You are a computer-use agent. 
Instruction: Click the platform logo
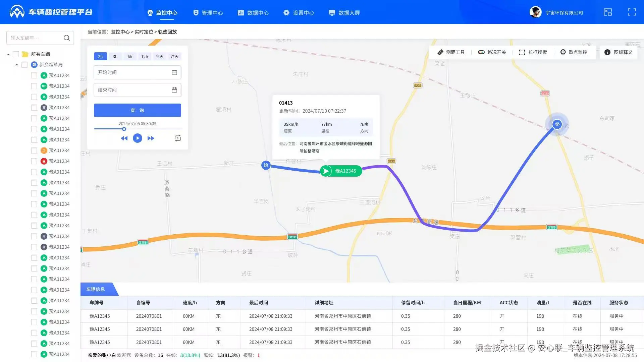[x=17, y=12]
